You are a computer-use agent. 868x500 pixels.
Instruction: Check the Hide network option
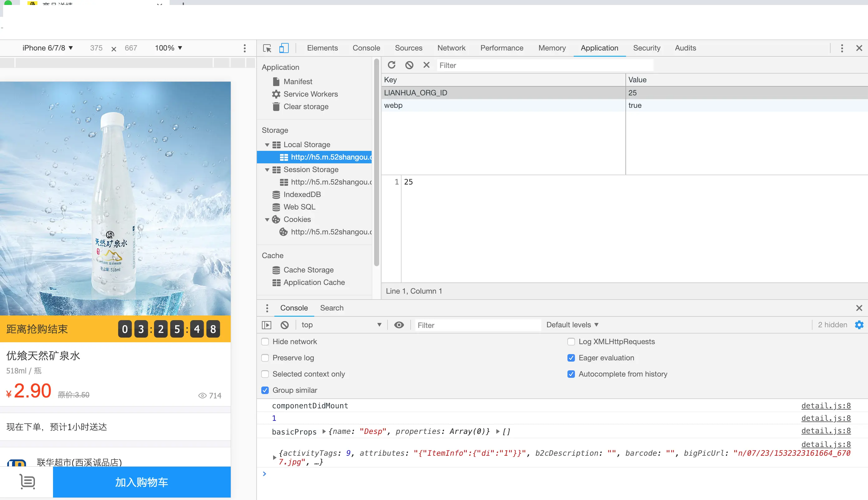265,342
